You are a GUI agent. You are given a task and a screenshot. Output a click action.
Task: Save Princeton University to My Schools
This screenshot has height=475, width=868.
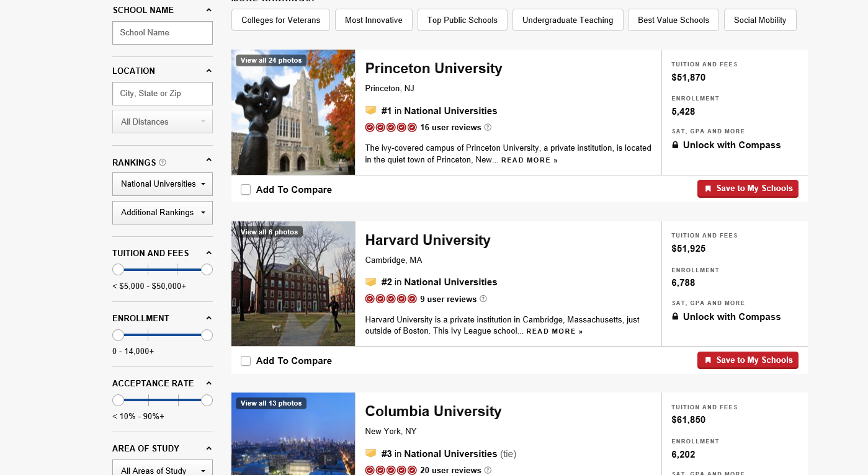748,189
